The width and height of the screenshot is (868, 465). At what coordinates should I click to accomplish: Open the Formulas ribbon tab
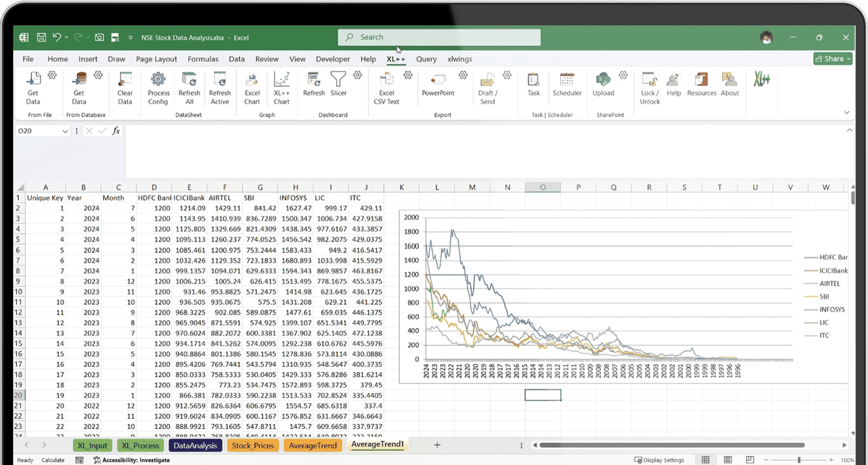203,59
